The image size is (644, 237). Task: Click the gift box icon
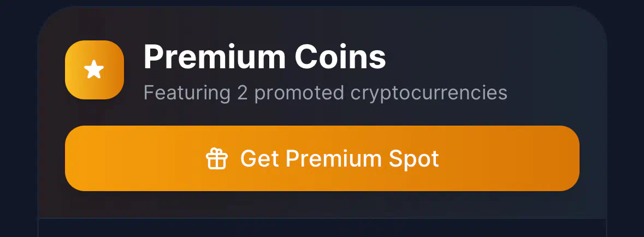tap(216, 158)
